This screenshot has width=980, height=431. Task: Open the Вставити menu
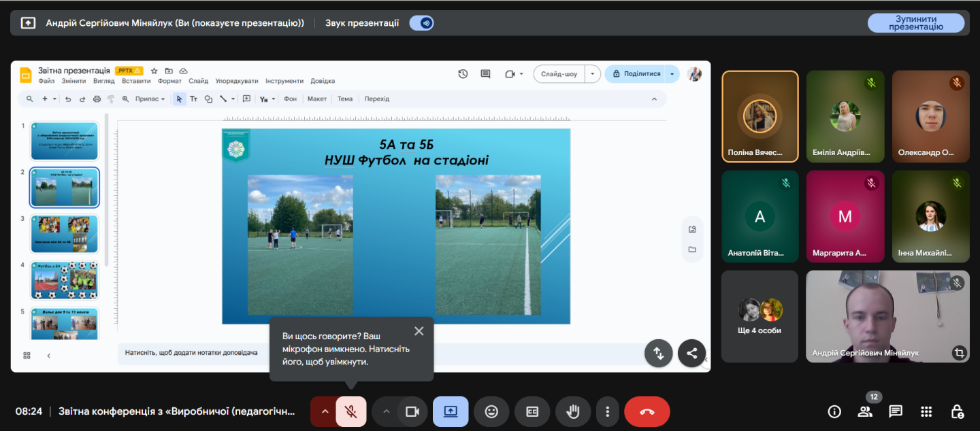(136, 81)
